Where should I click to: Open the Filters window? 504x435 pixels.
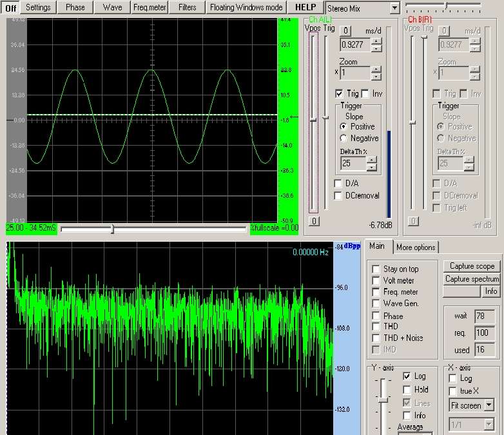pos(188,8)
